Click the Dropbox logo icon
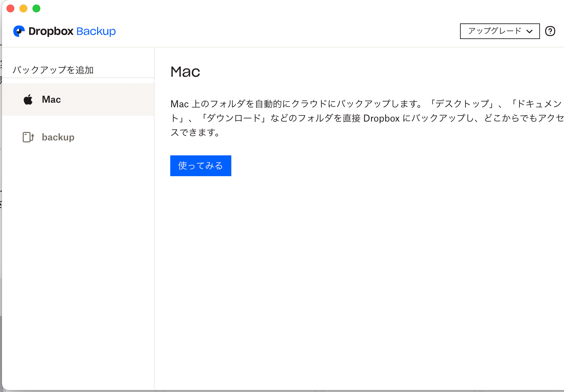 19,31
